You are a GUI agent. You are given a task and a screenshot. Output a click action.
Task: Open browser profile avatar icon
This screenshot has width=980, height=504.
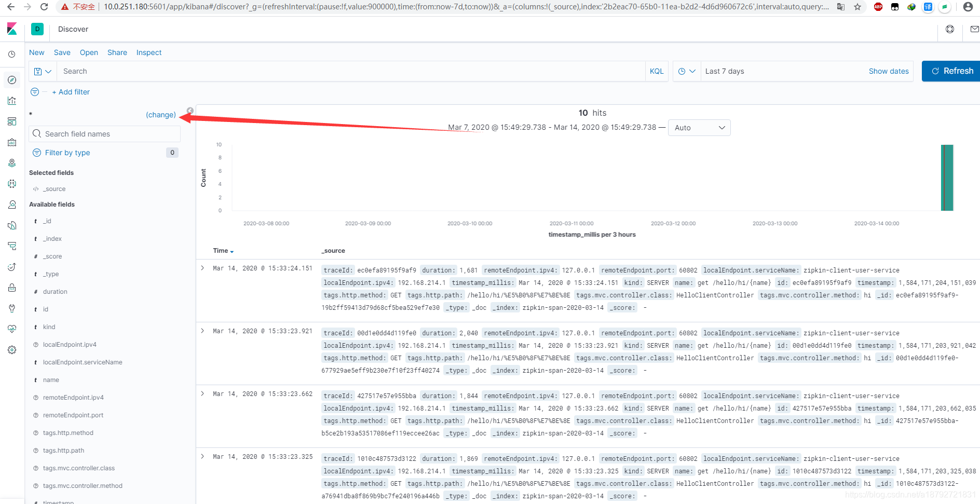click(x=968, y=7)
